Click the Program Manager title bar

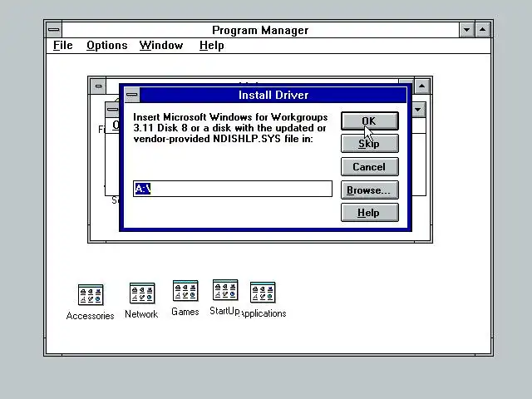[x=260, y=30]
